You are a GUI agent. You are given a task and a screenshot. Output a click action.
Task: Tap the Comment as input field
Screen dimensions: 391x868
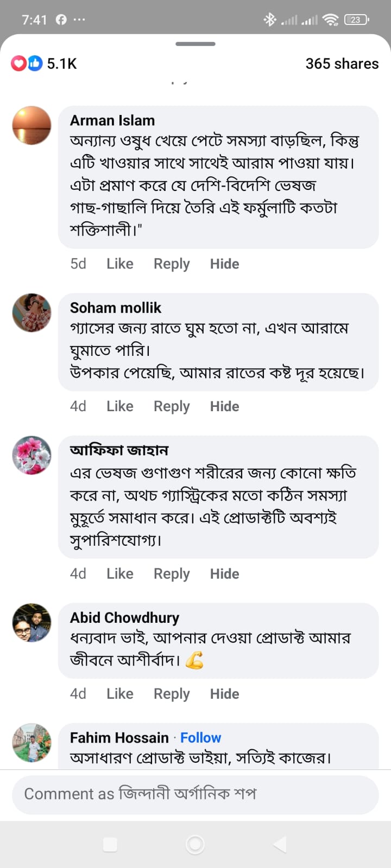point(195,794)
